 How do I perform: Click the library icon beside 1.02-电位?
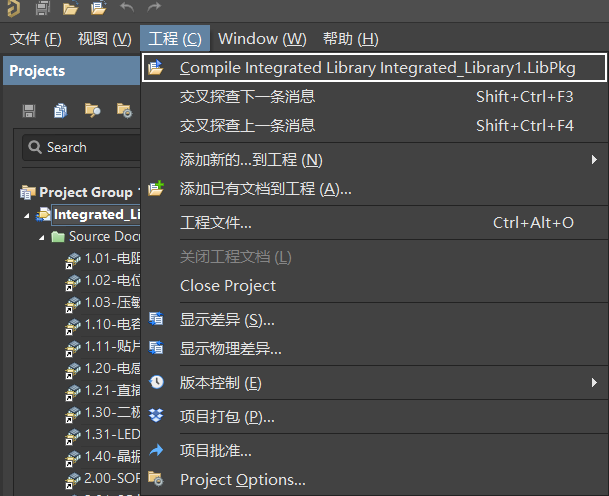click(x=73, y=282)
